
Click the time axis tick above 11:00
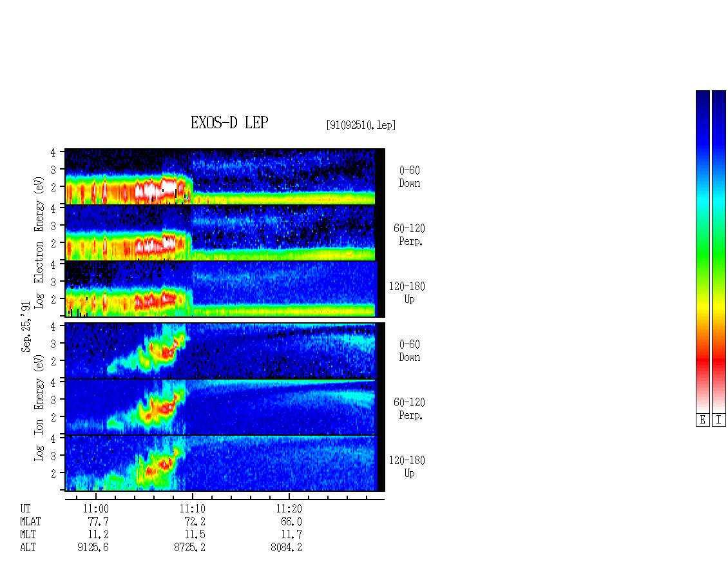tap(96, 495)
